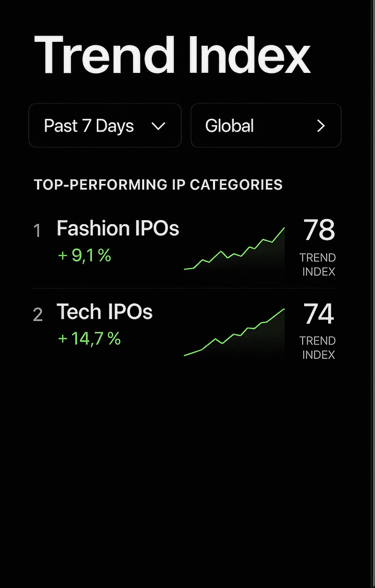Click TREND INDEX label under 78
Viewport: 375px width, 588px height.
pos(318,265)
